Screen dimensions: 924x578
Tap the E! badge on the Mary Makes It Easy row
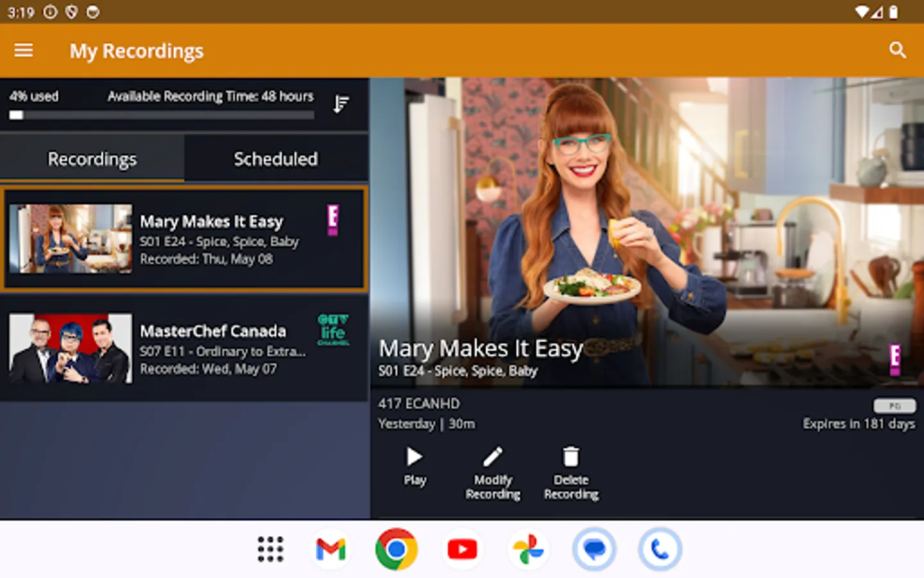[333, 219]
